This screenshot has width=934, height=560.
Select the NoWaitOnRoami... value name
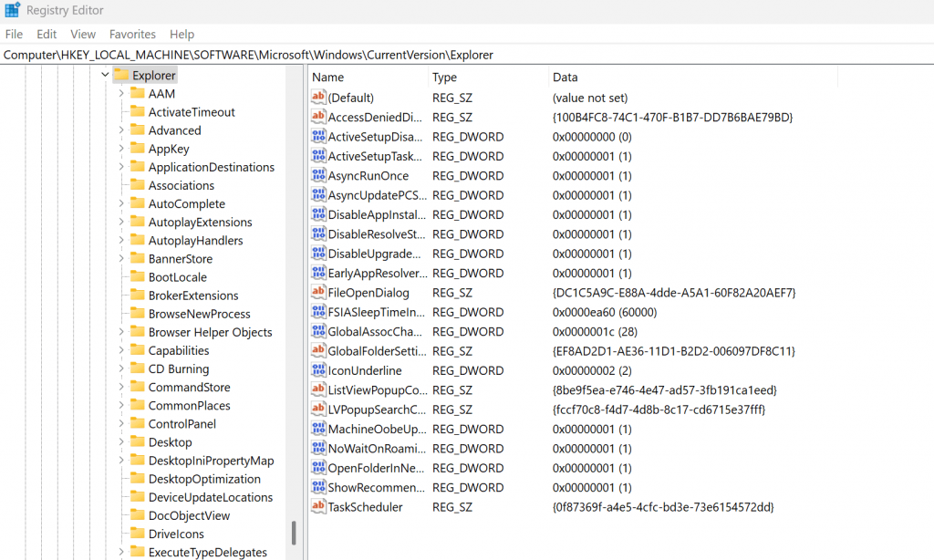point(377,449)
